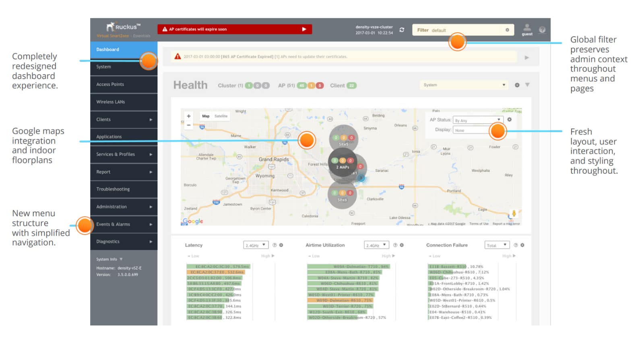Zoom in on the map with plus

point(188,116)
